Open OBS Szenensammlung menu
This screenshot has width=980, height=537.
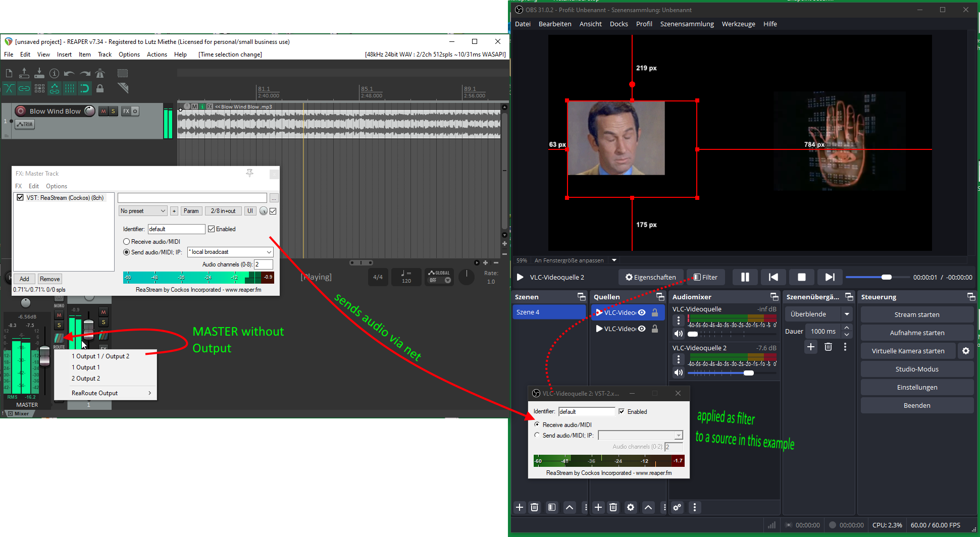click(687, 24)
